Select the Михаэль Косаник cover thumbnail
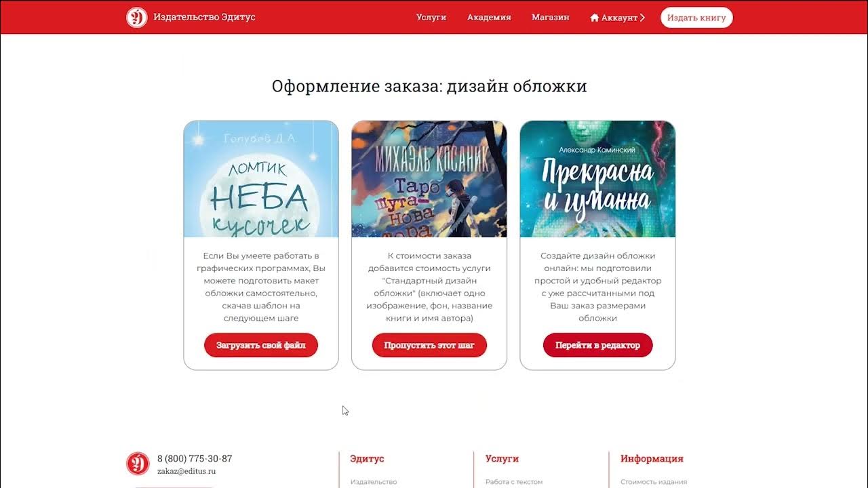The image size is (868, 488). (x=429, y=179)
